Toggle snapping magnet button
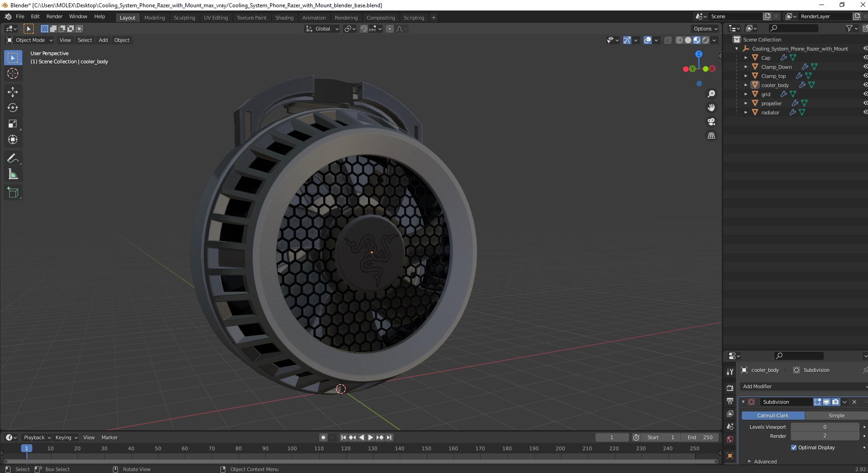The image size is (868, 473). (364, 29)
